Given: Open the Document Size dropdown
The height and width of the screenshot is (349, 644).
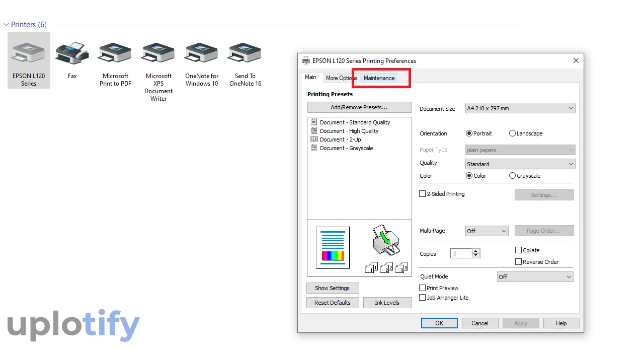Looking at the screenshot, I should [520, 108].
